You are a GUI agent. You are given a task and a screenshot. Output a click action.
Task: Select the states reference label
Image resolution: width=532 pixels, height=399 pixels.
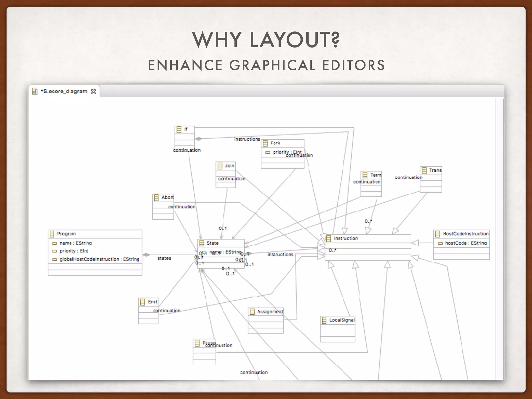[164, 258]
